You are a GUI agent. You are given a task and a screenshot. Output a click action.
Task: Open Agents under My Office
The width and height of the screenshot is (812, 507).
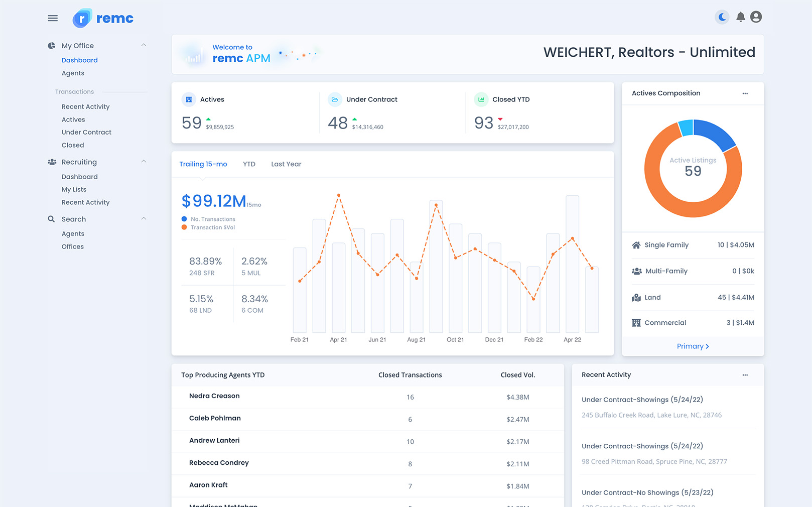[73, 73]
